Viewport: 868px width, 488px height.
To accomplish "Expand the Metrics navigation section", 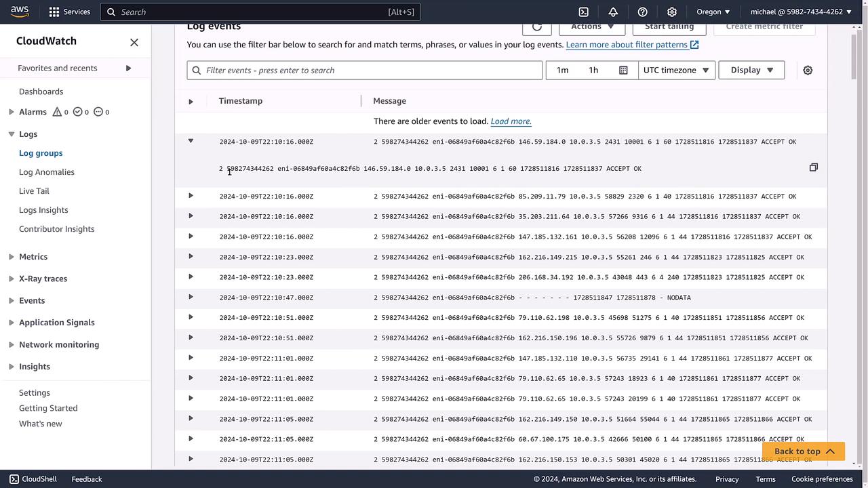I will click(x=11, y=257).
